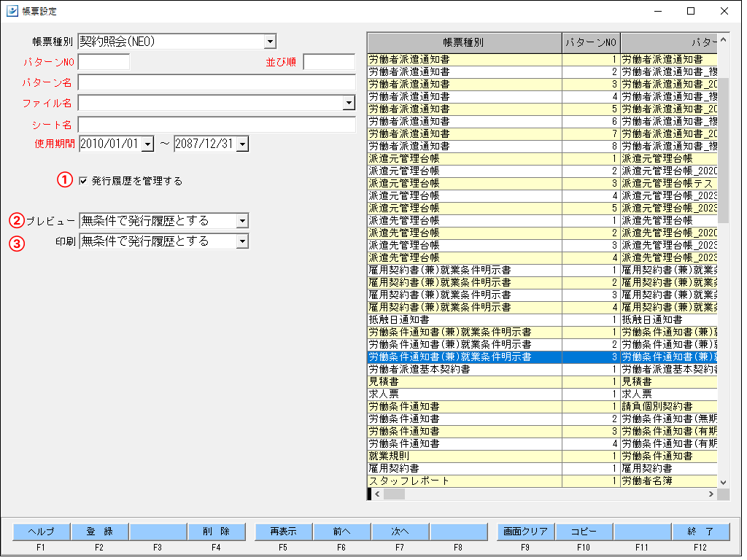This screenshot has width=747, height=560.
Task: Click the パターン名 text field
Action: pyautogui.click(x=216, y=82)
